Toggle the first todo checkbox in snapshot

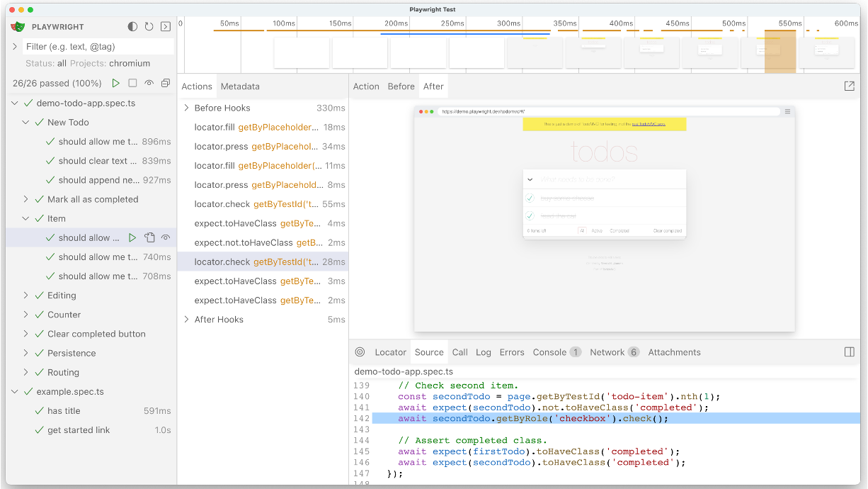click(530, 198)
